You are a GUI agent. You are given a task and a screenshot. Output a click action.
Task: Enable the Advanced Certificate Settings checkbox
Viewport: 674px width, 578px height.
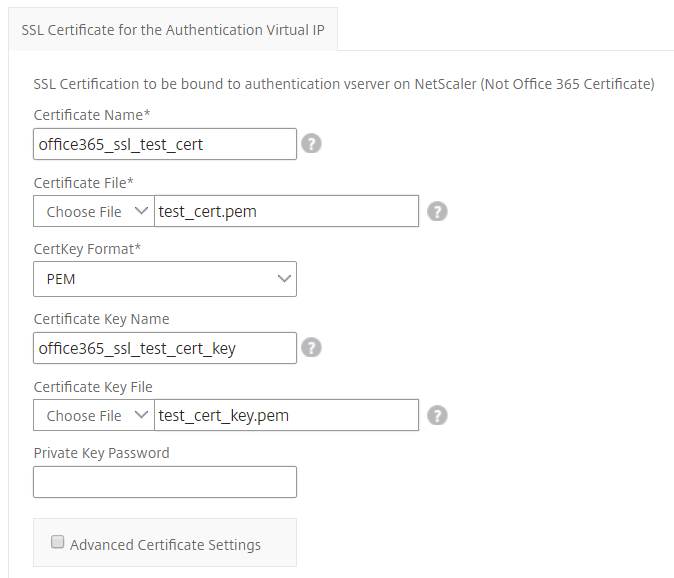pyautogui.click(x=57, y=541)
